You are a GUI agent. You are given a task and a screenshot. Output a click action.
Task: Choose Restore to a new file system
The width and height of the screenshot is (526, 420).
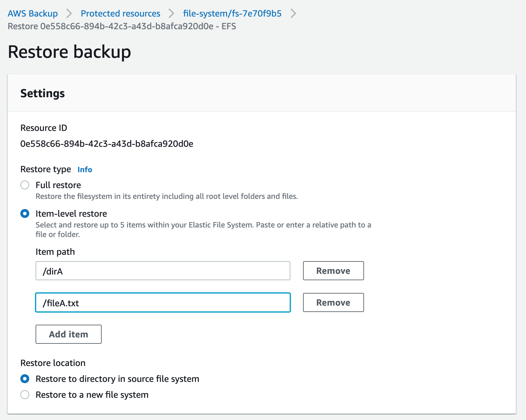[24, 395]
